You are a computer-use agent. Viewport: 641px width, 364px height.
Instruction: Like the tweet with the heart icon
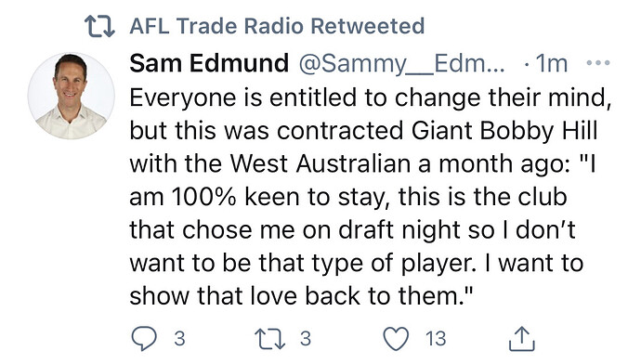tap(396, 339)
